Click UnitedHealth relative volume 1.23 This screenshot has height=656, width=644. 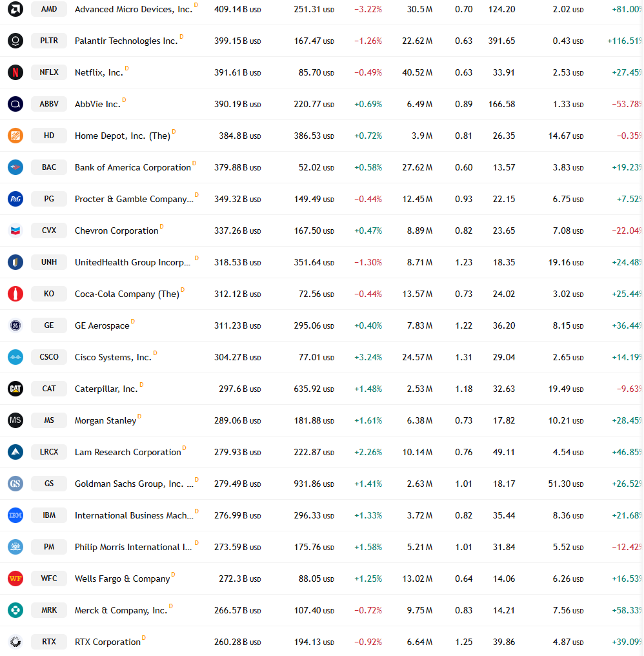coord(464,262)
